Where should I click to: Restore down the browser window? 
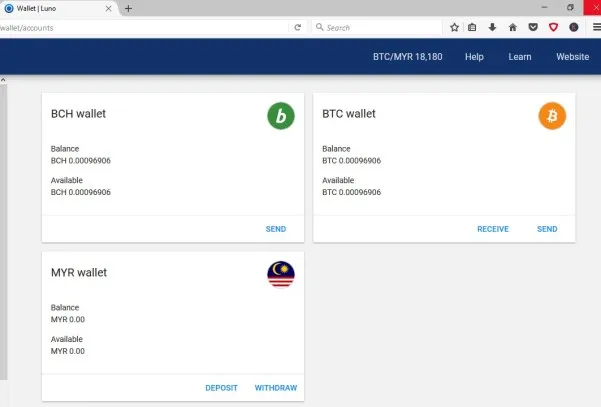pyautogui.click(x=570, y=7)
